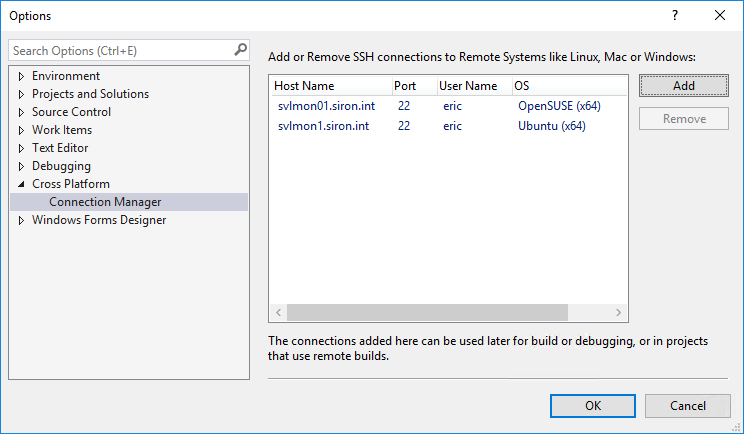Click the Help question mark button
This screenshot has height=434, width=744.
click(675, 15)
